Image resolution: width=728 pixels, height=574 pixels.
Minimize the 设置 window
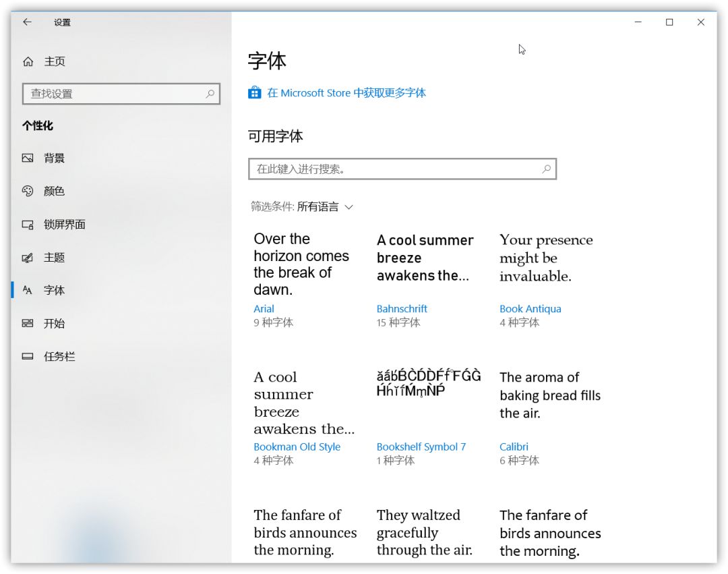[638, 22]
